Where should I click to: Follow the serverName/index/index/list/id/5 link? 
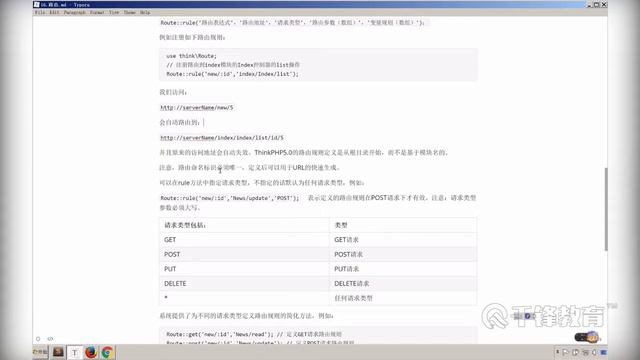click(222, 138)
